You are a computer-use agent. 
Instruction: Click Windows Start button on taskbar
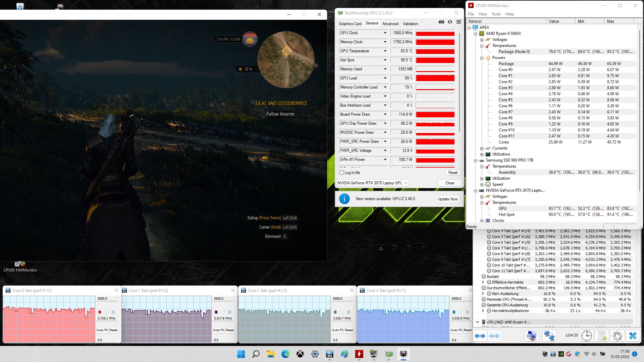241,354
